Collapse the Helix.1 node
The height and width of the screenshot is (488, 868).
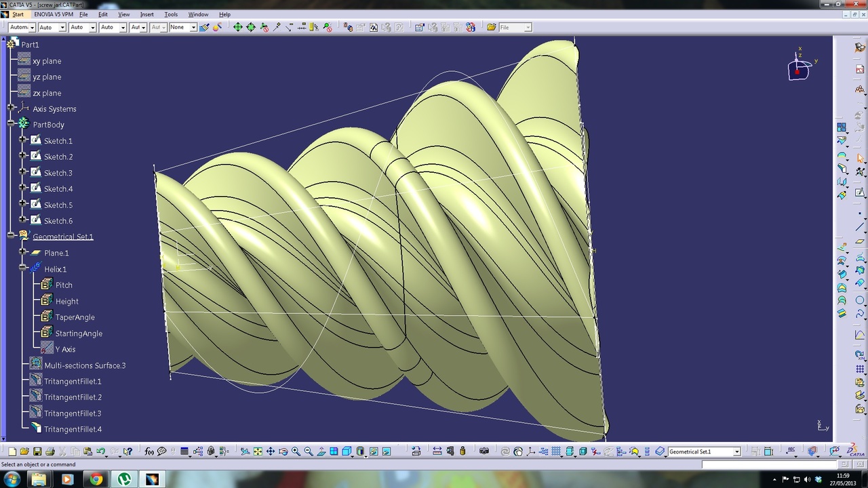coord(22,268)
